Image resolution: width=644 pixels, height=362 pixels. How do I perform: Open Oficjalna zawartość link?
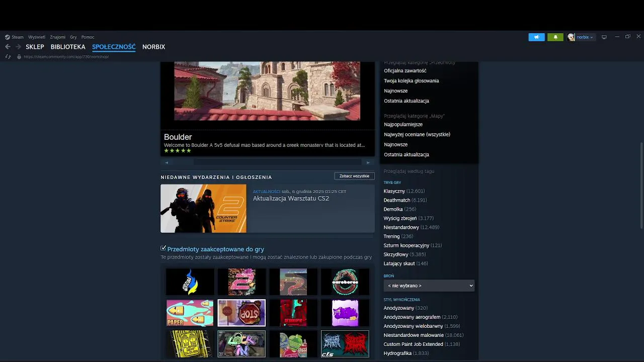pyautogui.click(x=405, y=71)
